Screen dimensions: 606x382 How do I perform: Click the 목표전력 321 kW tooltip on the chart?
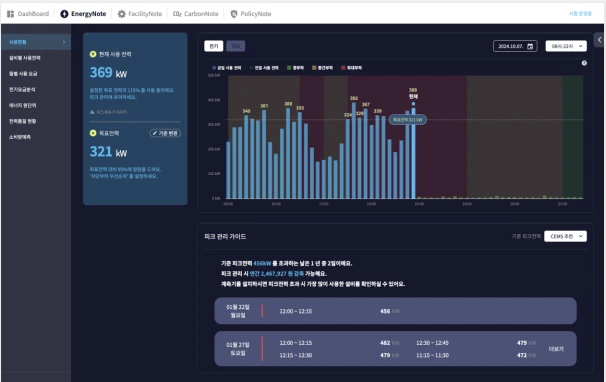pyautogui.click(x=408, y=119)
